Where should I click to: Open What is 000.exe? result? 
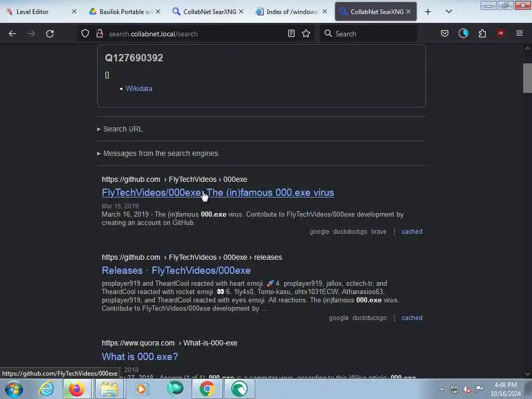pyautogui.click(x=140, y=356)
